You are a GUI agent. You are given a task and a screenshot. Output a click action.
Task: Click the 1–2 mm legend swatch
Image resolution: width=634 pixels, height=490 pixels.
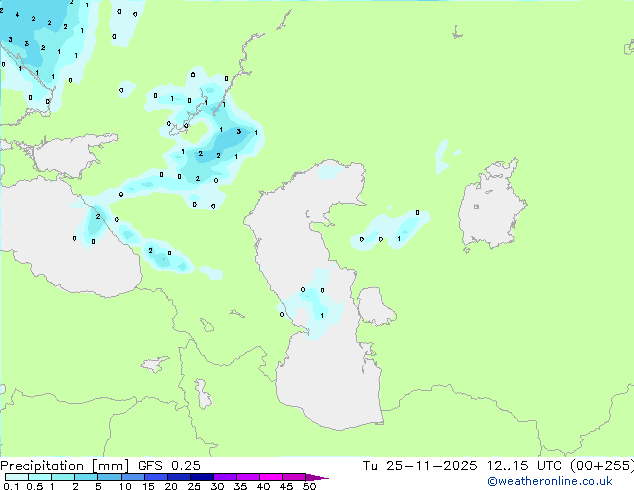[63, 477]
